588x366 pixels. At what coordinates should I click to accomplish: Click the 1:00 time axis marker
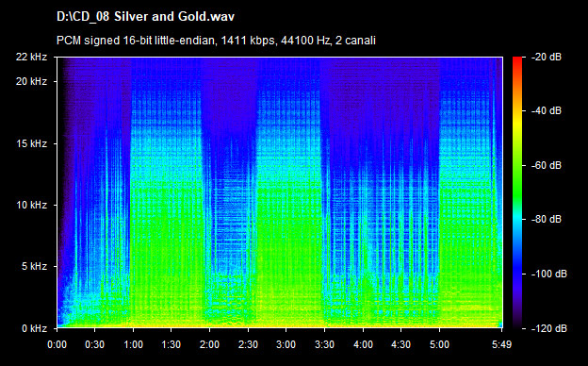point(133,344)
